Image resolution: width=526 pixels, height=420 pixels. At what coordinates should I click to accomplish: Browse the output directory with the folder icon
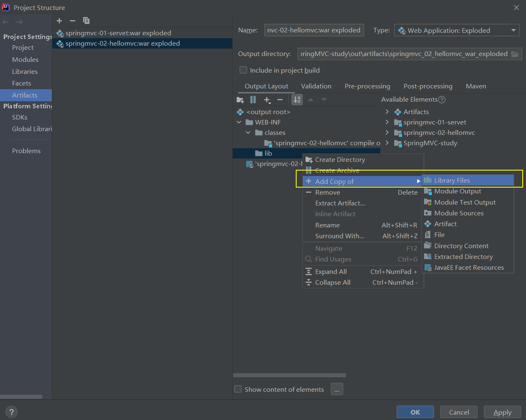click(x=515, y=54)
